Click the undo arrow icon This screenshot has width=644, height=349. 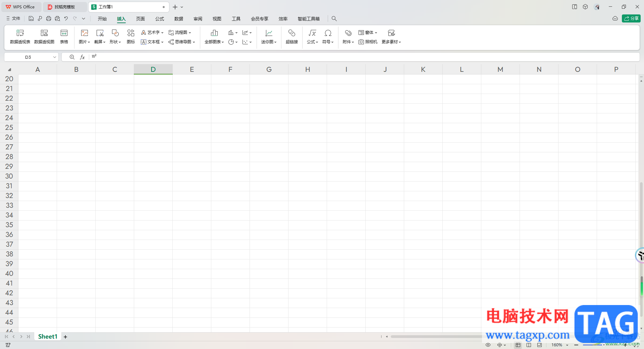pos(66,19)
